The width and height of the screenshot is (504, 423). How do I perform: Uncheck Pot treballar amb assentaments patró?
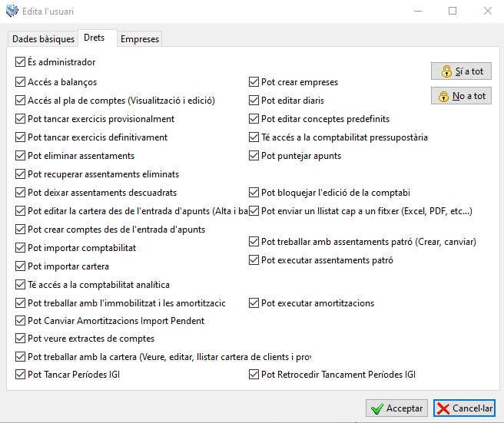click(x=254, y=242)
